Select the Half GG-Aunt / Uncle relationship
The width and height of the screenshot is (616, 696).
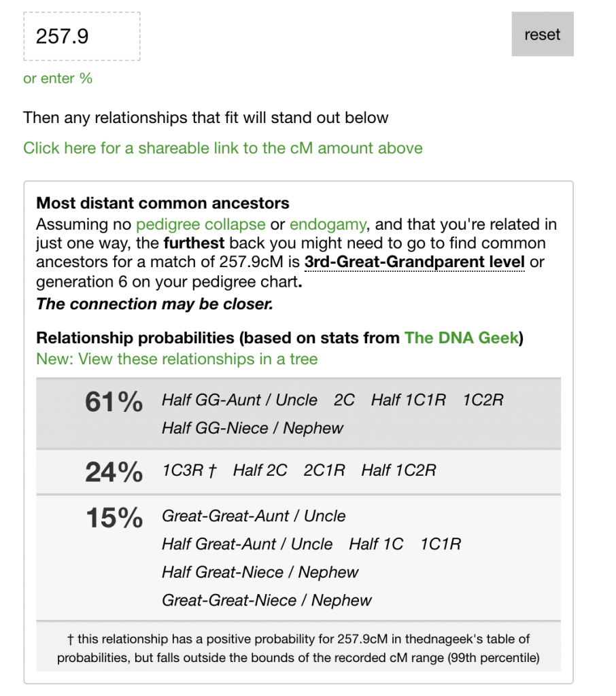pyautogui.click(x=239, y=400)
